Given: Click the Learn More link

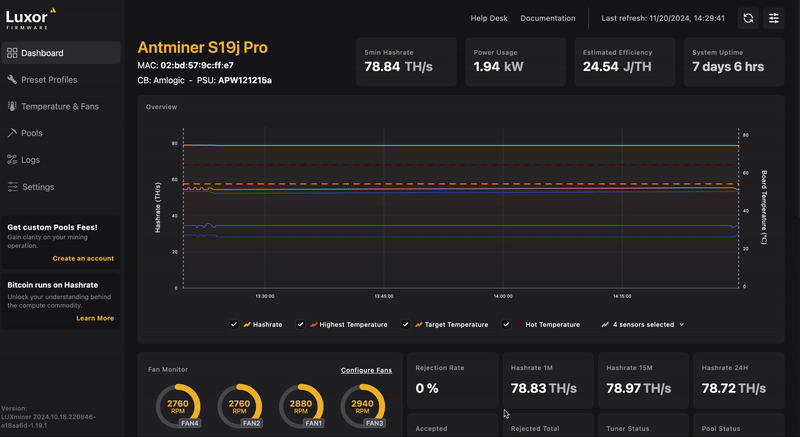Looking at the screenshot, I should (x=95, y=318).
